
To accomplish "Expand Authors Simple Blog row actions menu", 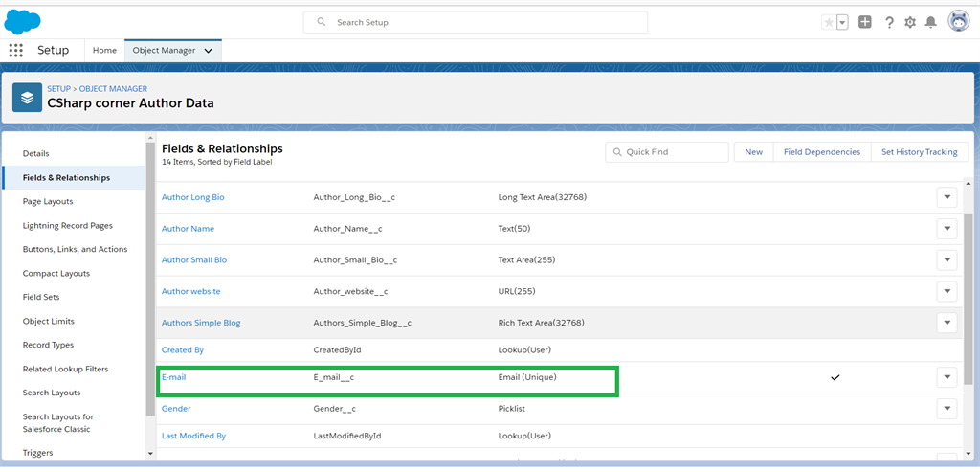I will pyautogui.click(x=947, y=323).
